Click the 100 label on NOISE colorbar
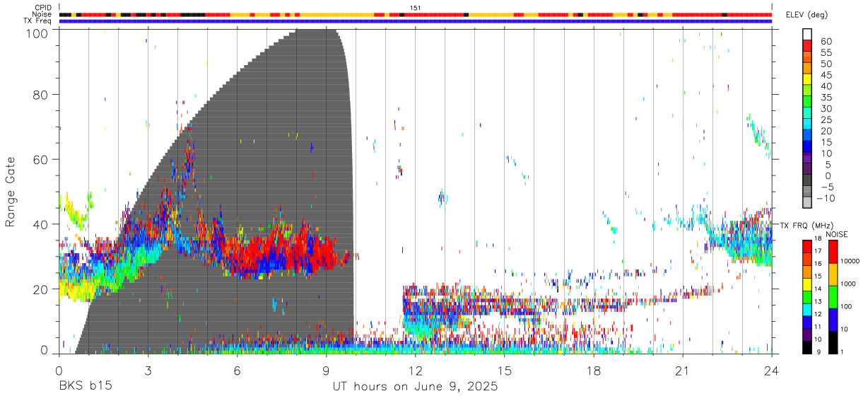The height and width of the screenshot is (401, 868). (847, 308)
